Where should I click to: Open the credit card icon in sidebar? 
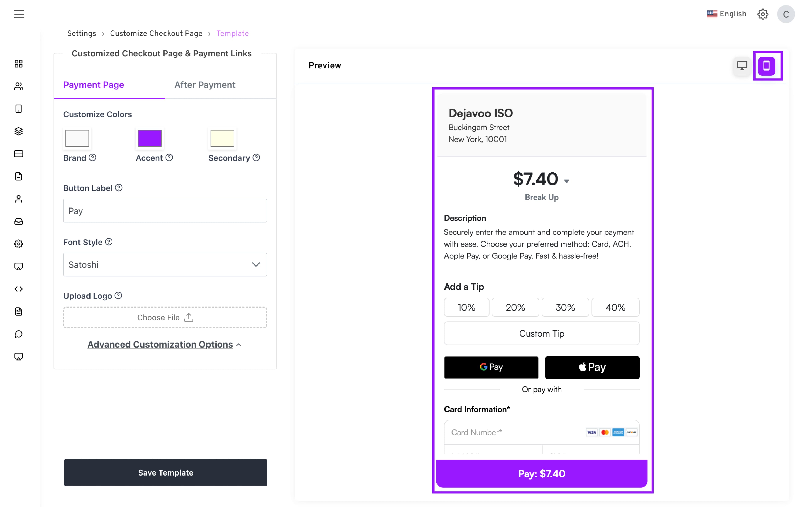18,154
